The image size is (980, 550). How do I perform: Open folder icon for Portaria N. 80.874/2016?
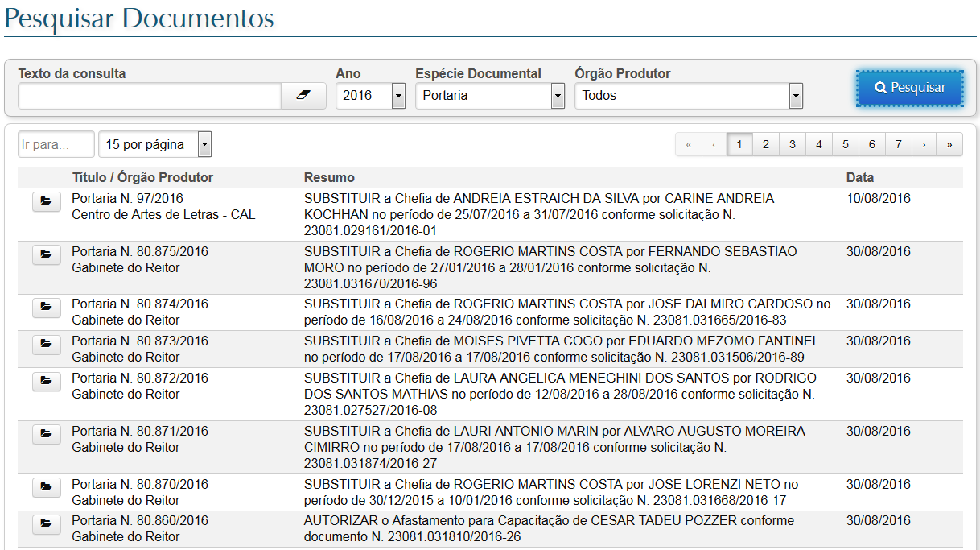point(46,307)
